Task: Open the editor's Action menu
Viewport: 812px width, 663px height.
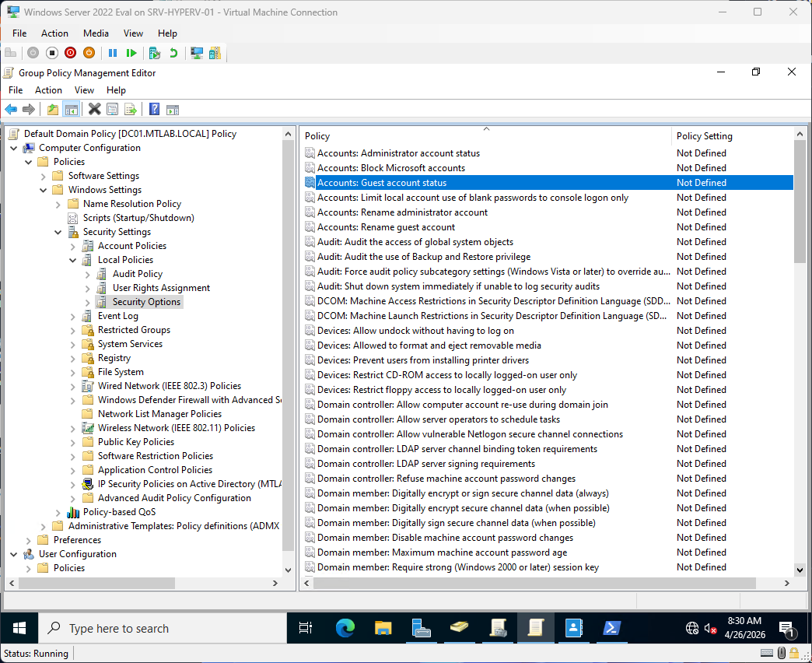Action: [x=48, y=90]
